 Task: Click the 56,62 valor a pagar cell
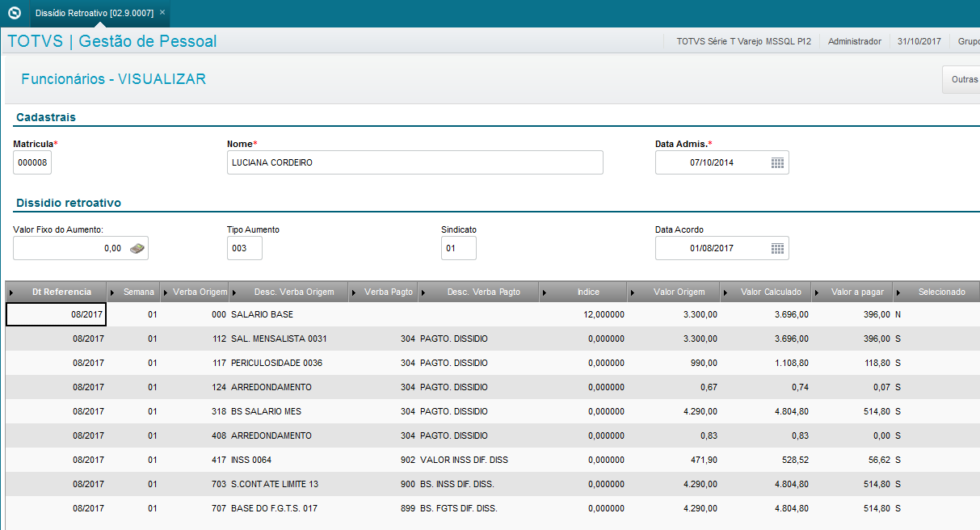[x=878, y=460]
